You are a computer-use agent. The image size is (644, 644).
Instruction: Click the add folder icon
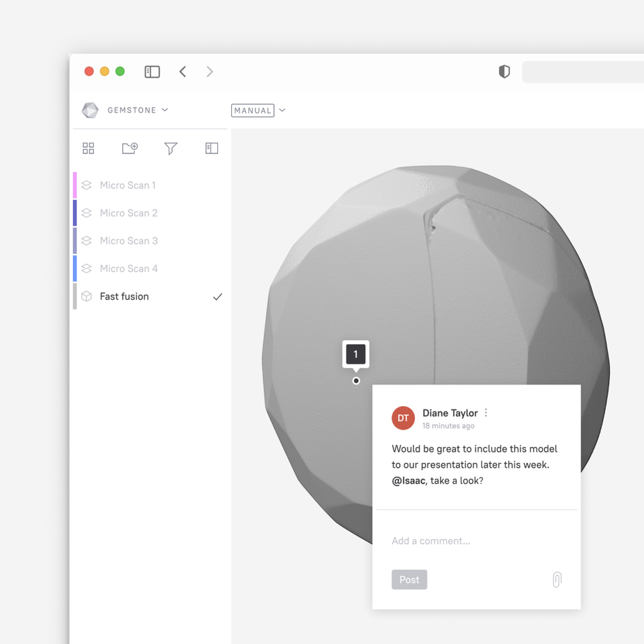click(x=130, y=149)
